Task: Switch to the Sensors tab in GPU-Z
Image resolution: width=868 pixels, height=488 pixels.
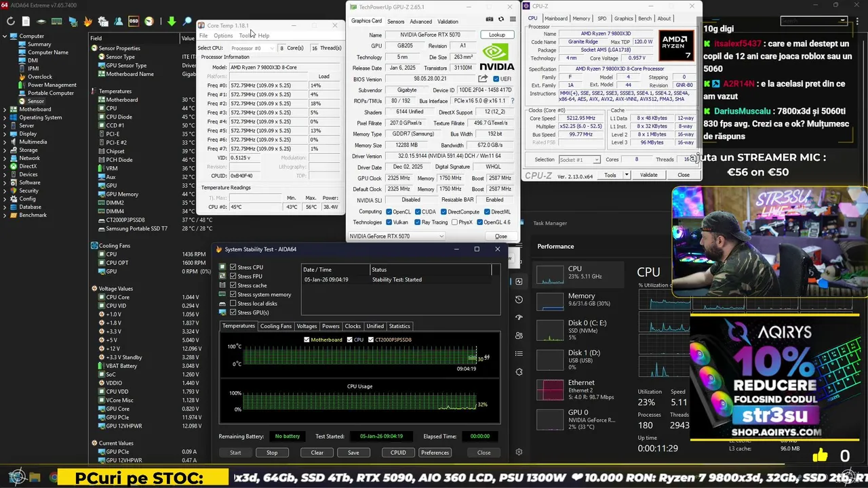Action: [395, 21]
